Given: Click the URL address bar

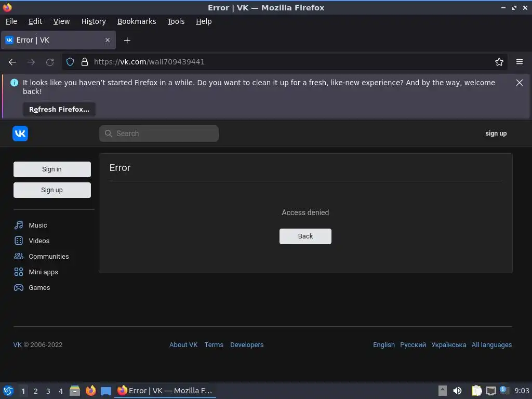Looking at the screenshot, I should [x=285, y=62].
